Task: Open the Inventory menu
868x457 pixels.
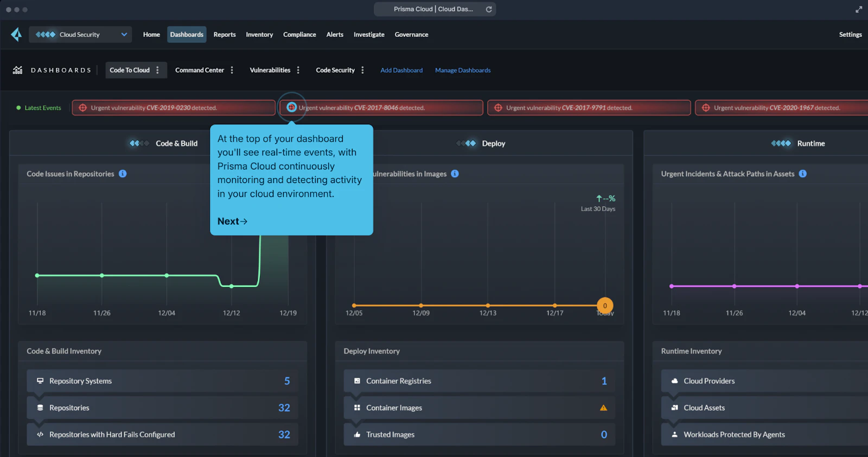Action: pos(259,34)
